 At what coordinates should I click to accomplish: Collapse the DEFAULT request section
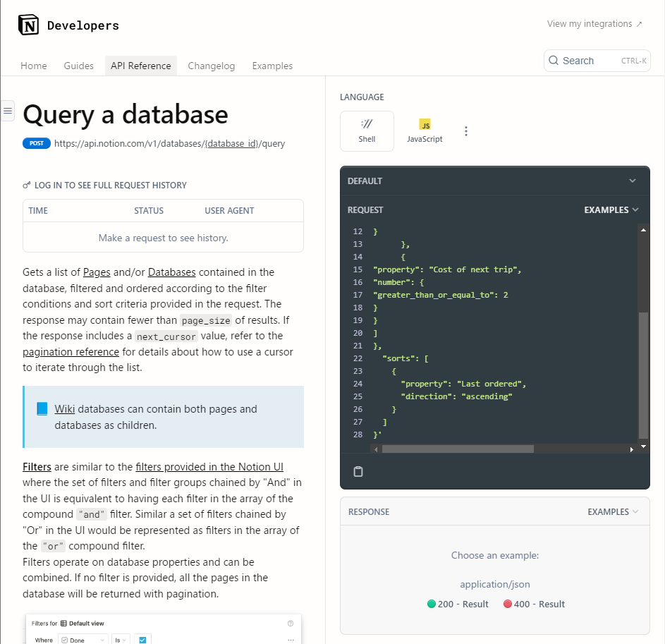point(633,181)
